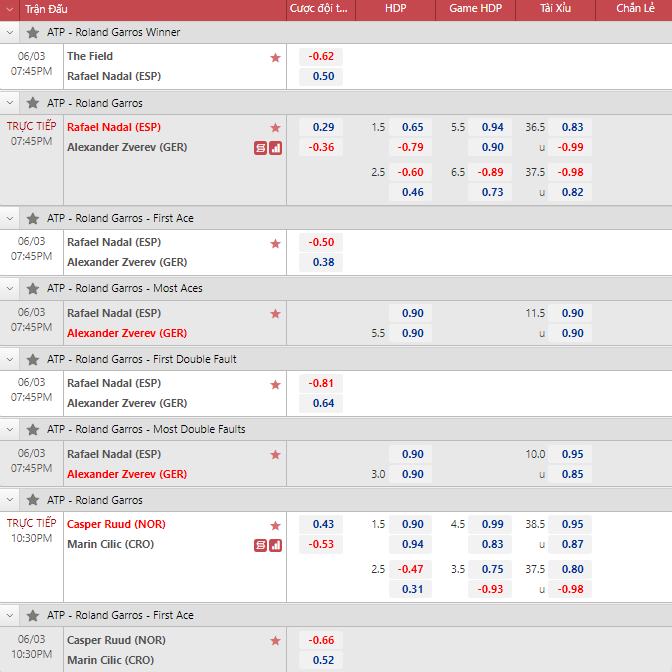Viewport: 672px width, 672px height.
Task: Pick Zverev handicap odds 0.46
Action: [410, 192]
